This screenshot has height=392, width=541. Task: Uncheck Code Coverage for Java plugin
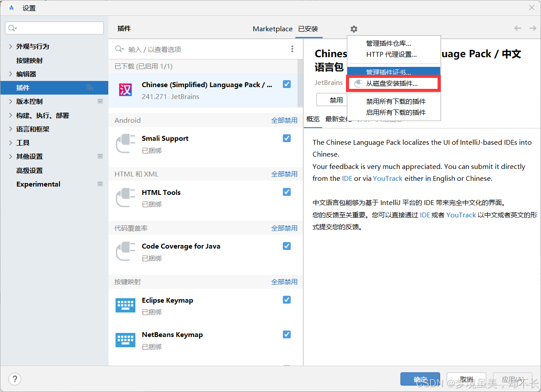pyautogui.click(x=287, y=246)
